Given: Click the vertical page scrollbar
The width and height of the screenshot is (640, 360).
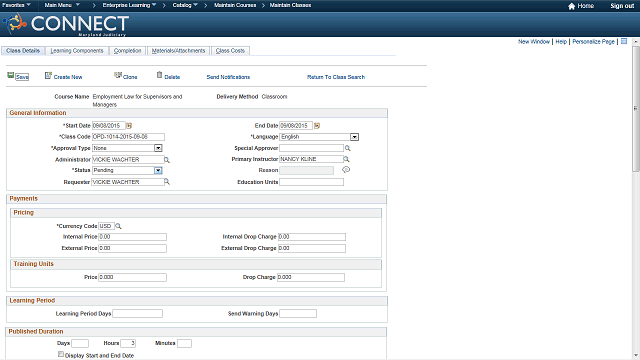Looking at the screenshot, I should click(x=636, y=108).
